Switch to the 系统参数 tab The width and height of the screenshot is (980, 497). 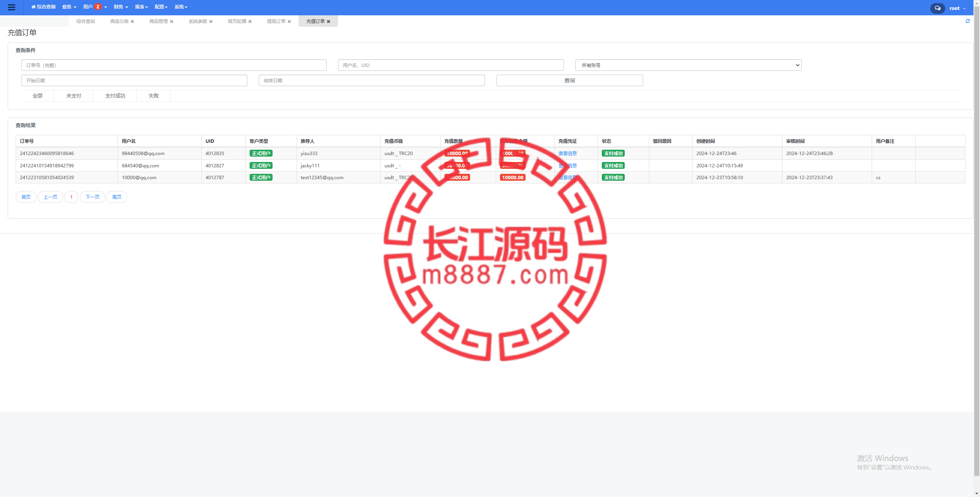198,21
